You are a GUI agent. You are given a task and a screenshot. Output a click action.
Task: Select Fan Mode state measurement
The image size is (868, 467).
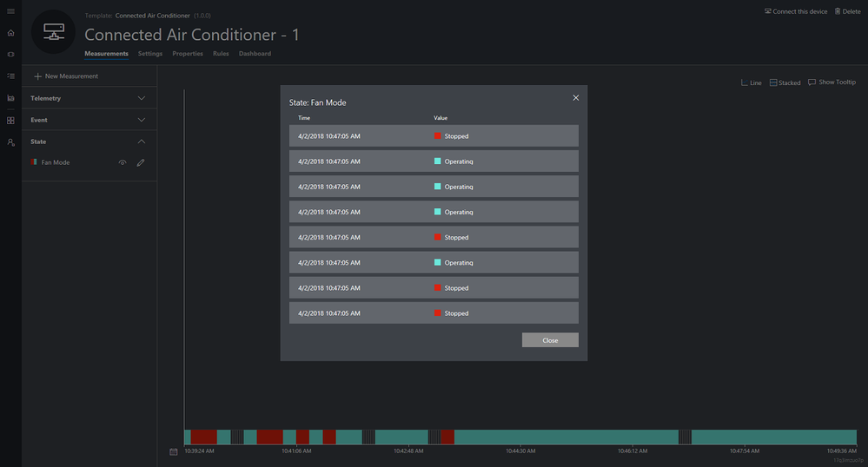[x=56, y=162]
